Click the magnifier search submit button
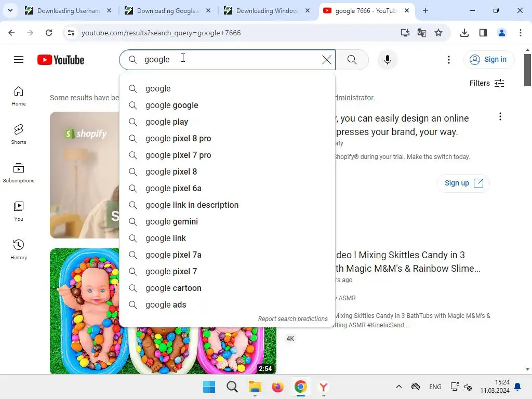This screenshot has height=399, width=532. coord(352,60)
